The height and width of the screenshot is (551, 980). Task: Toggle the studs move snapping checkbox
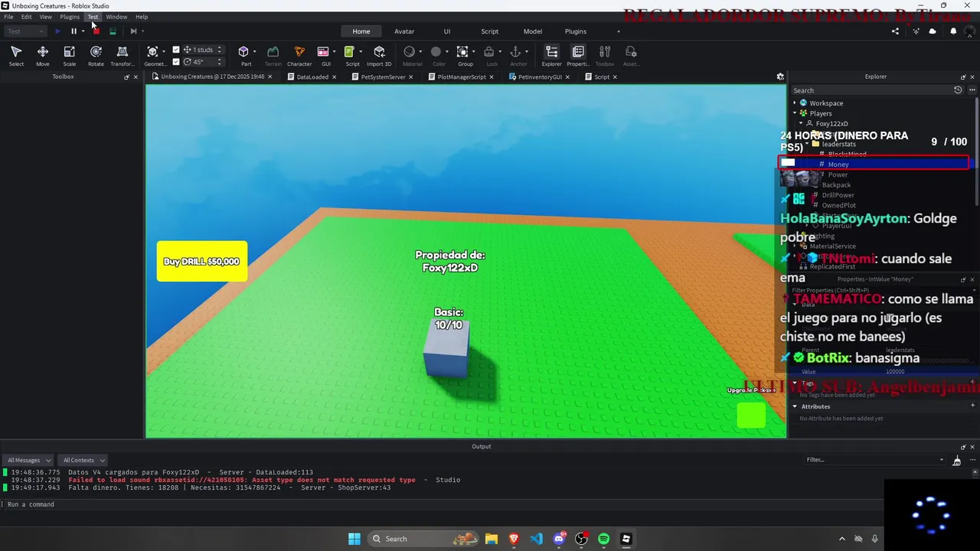coord(176,50)
